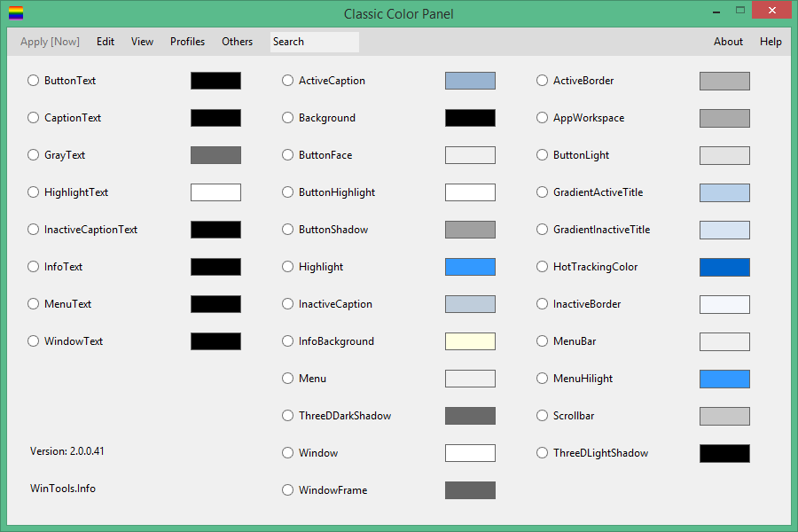This screenshot has width=798, height=532.
Task: Open the View menu
Action: click(142, 42)
